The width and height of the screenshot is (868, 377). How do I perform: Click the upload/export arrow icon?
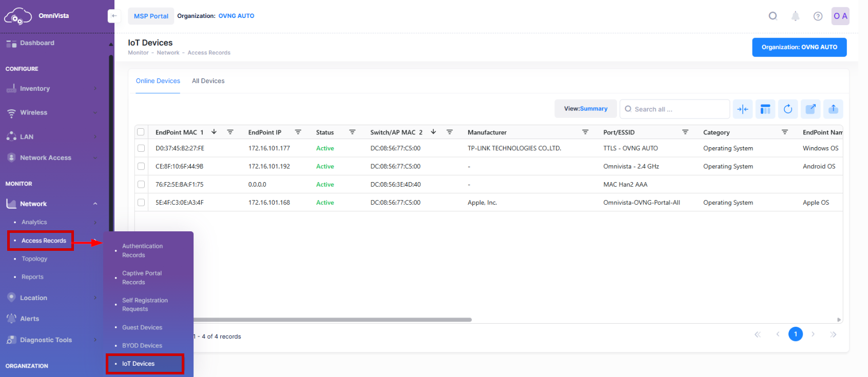pyautogui.click(x=833, y=109)
